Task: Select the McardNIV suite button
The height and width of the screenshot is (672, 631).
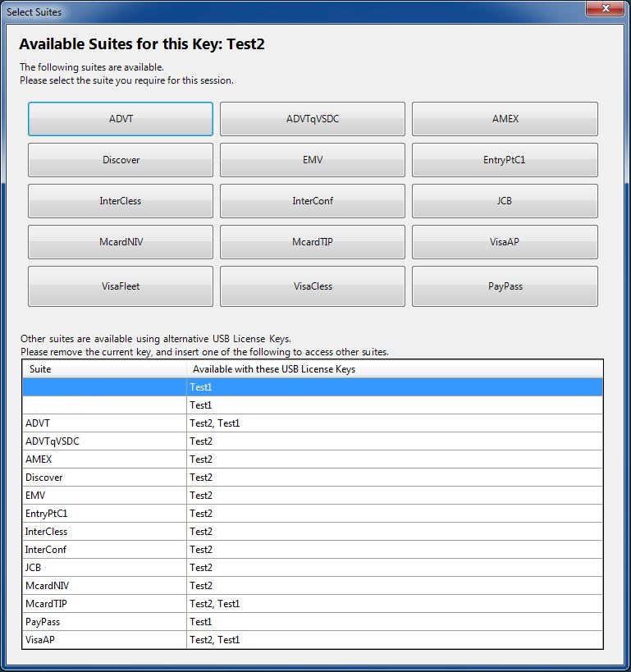Action: pyautogui.click(x=121, y=242)
